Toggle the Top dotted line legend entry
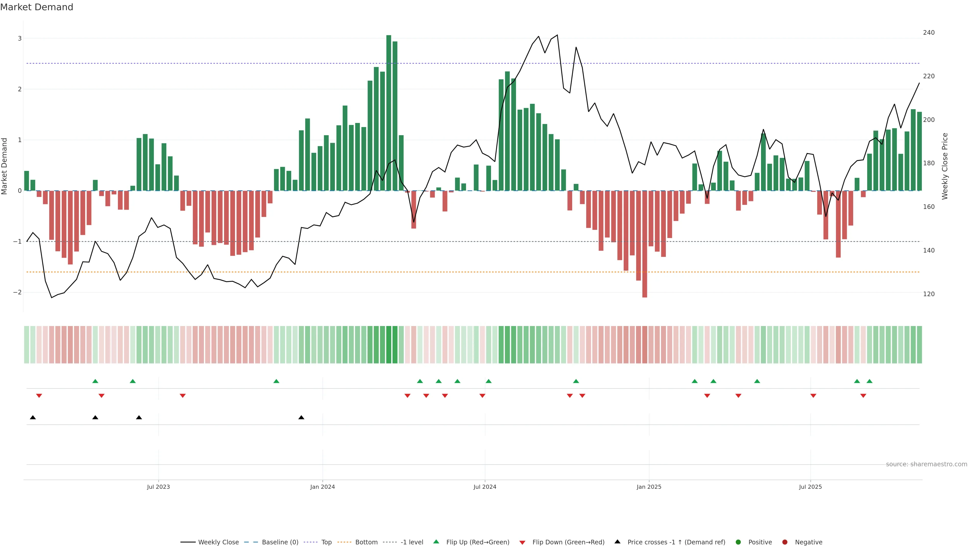Viewport: 980px width, 551px height. (326, 542)
